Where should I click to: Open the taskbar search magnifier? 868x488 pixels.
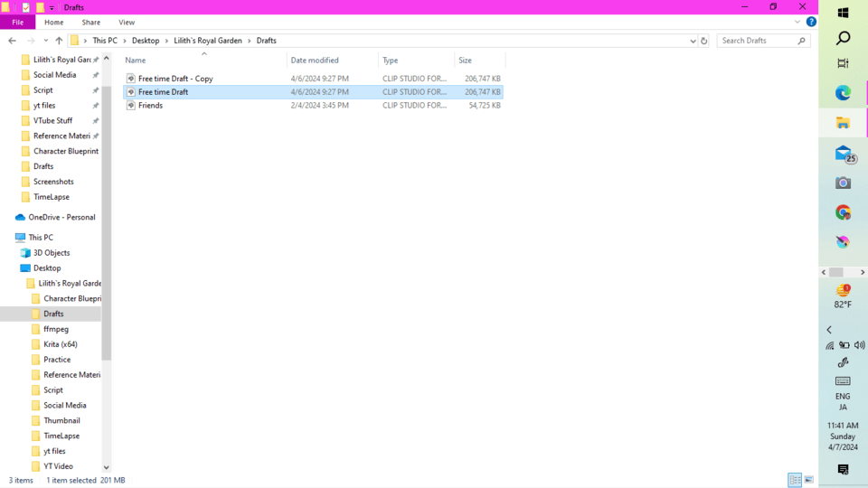coord(843,38)
